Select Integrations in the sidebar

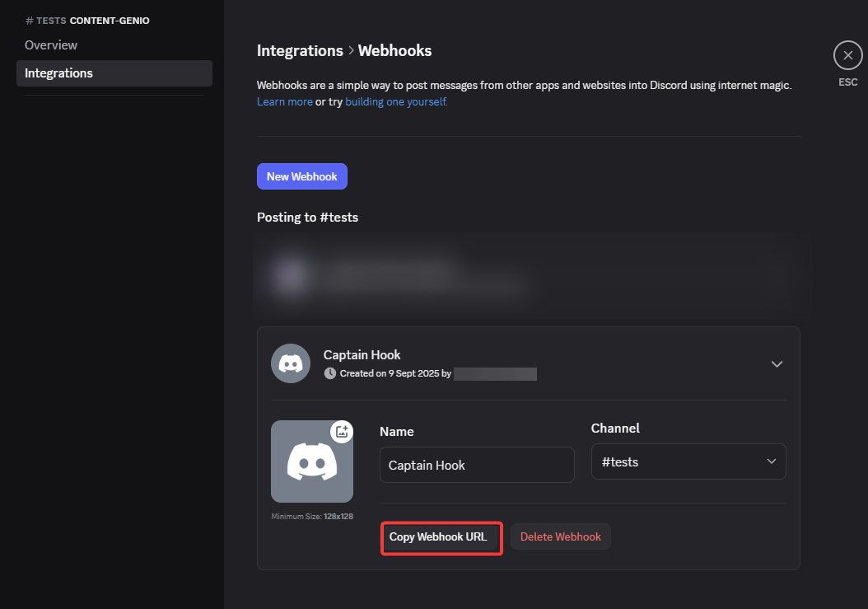[x=58, y=73]
